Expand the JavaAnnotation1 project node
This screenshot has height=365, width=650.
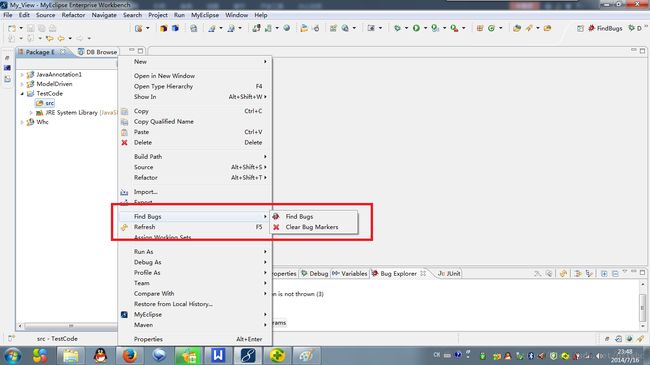point(22,75)
